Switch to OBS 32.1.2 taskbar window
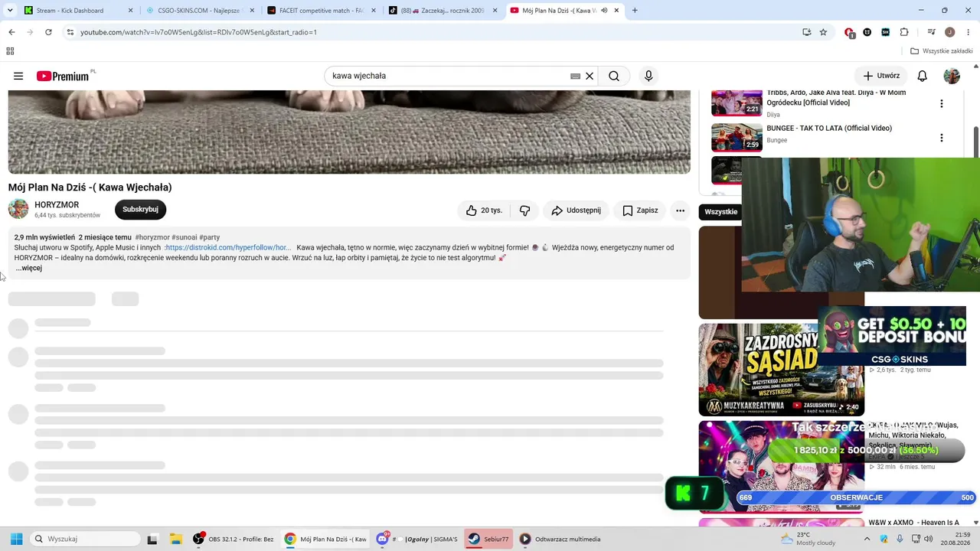The height and width of the screenshot is (551, 980). 234,539
